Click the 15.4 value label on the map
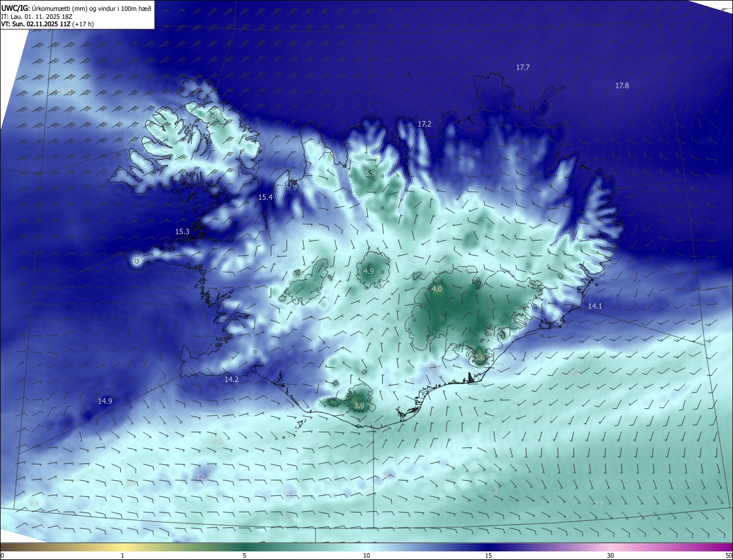 pyautogui.click(x=265, y=198)
